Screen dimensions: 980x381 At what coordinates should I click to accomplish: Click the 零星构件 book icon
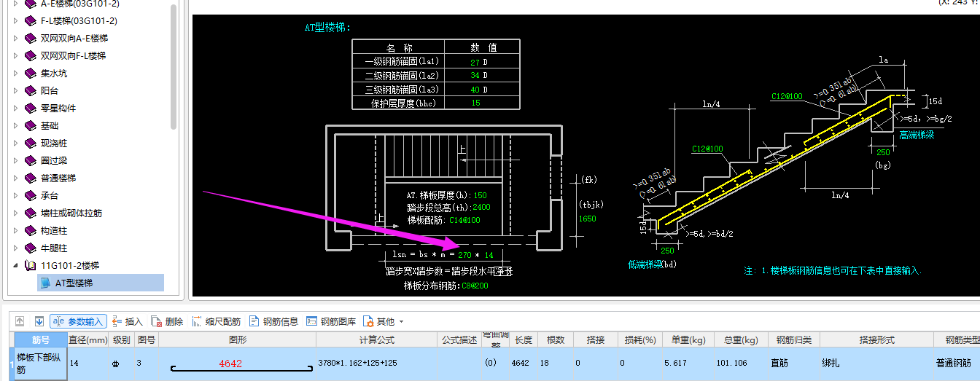pos(30,108)
